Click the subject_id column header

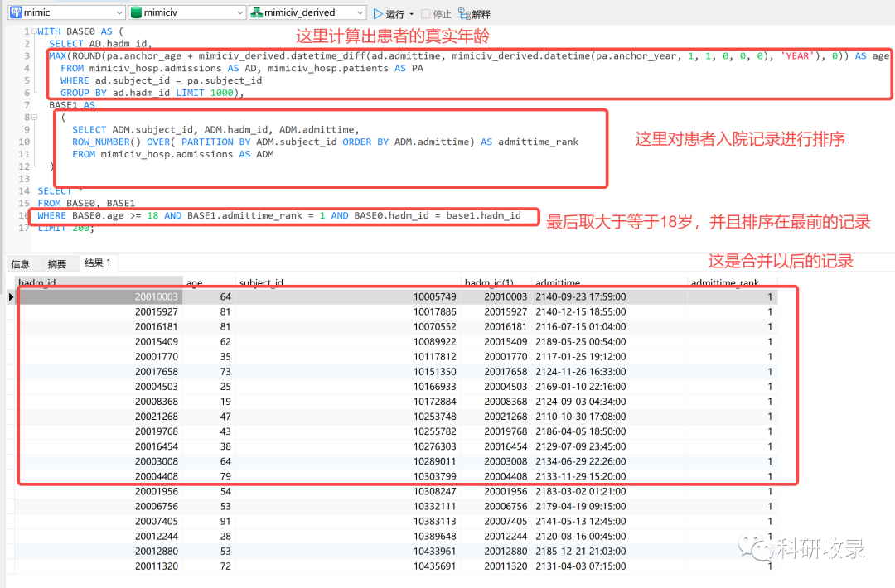347,282
